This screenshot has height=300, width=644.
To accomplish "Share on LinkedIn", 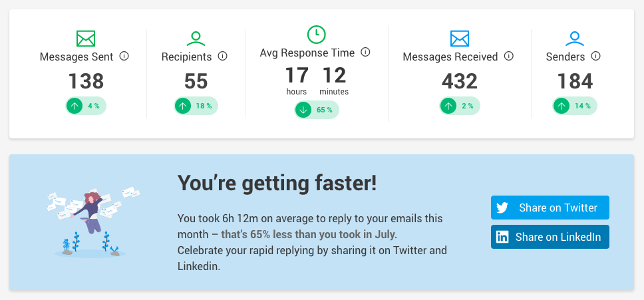I will [x=550, y=237].
